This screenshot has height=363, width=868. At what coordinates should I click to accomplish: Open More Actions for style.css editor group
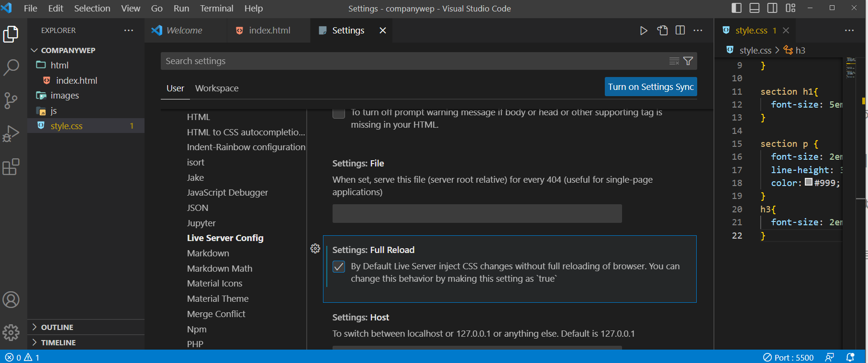(849, 31)
